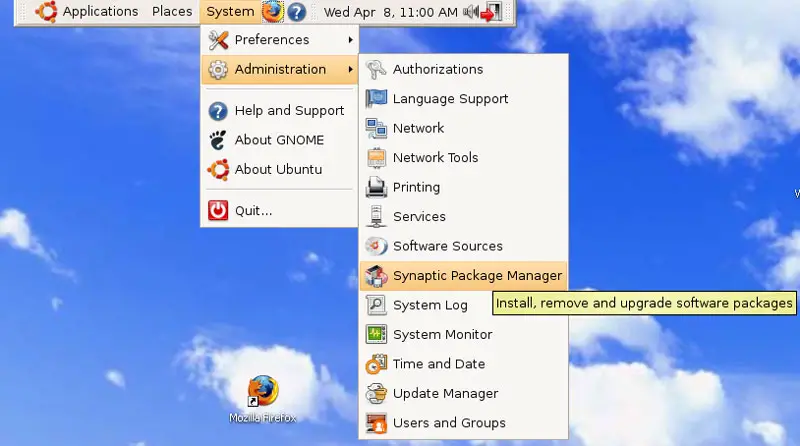The width and height of the screenshot is (800, 446).
Task: Click the Software Sources disc icon
Action: coord(377,246)
